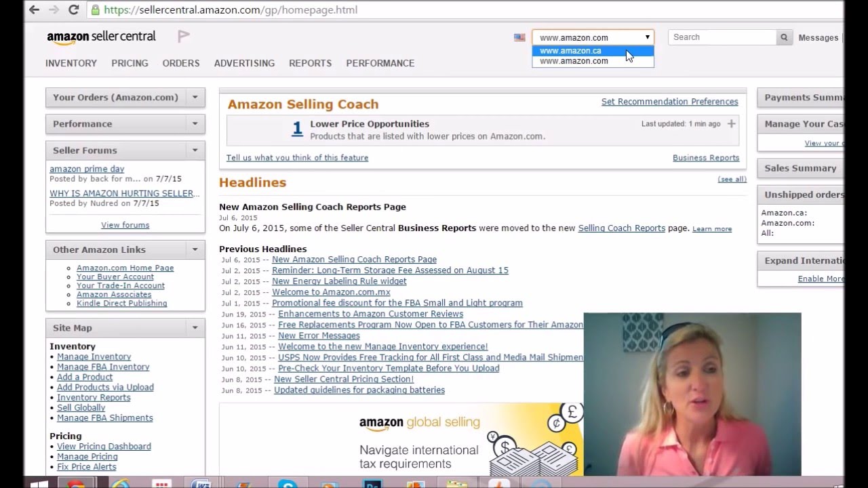Viewport: 868px width, 488px height.
Task: Open Set Recommendation Preferences
Action: coord(670,102)
